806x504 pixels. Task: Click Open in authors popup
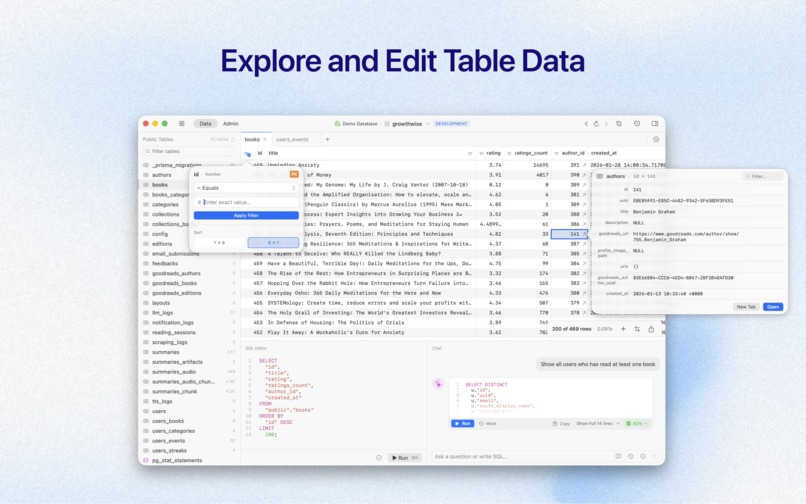(773, 307)
